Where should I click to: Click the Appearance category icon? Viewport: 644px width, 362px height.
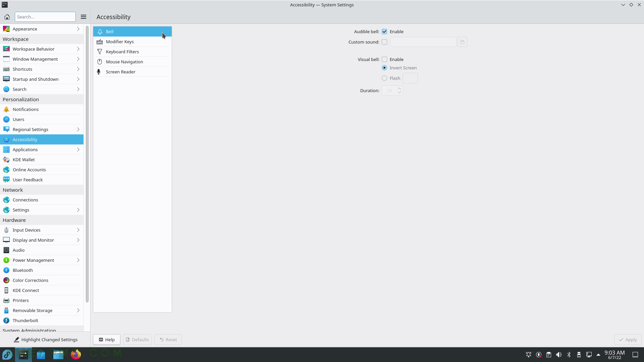[x=6, y=29]
